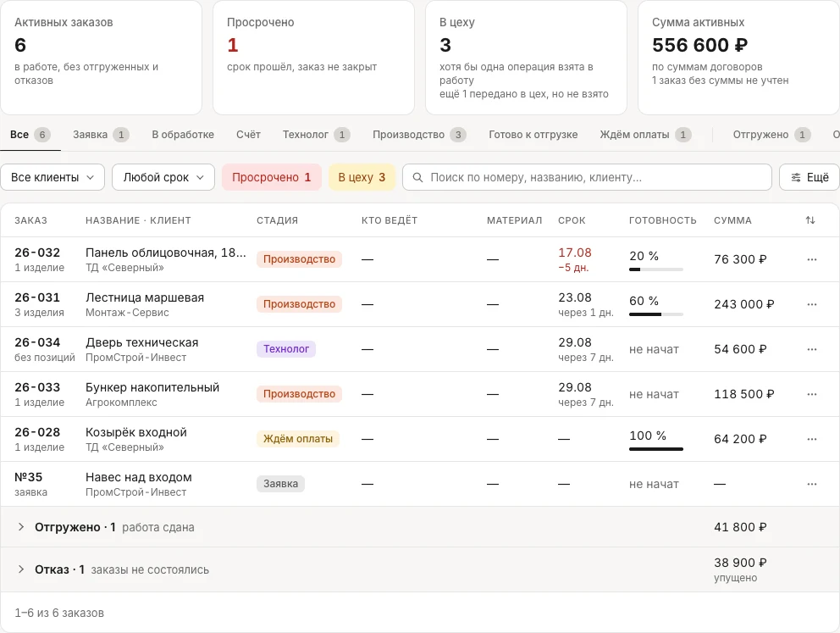840x633 pixels.
Task: Open row menu for order 26-031
Action: 811,304
